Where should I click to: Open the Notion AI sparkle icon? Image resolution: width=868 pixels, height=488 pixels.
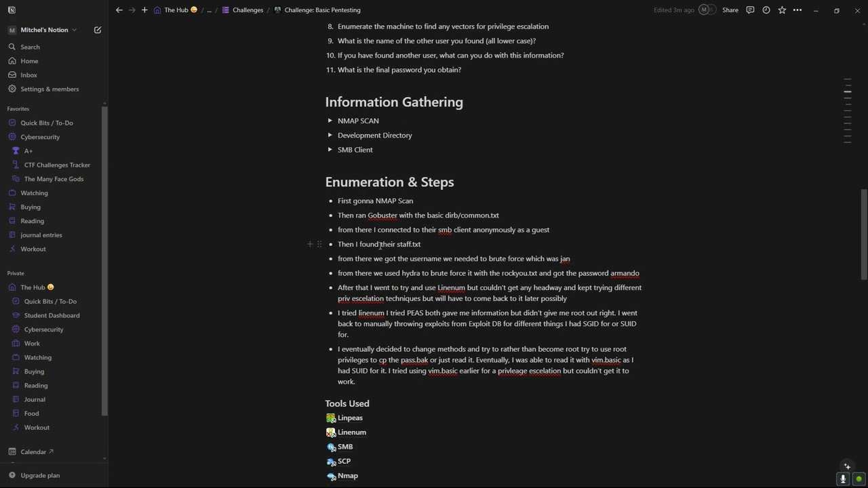(847, 466)
